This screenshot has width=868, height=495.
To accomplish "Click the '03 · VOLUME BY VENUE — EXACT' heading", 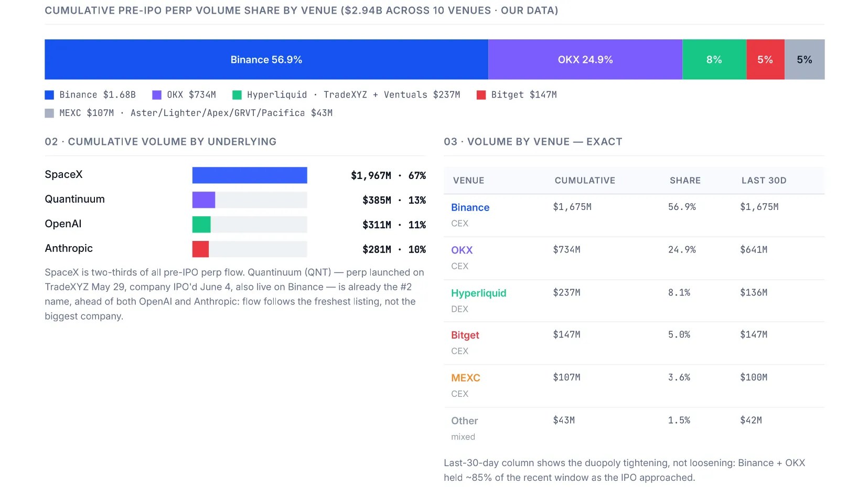I will coord(533,142).
